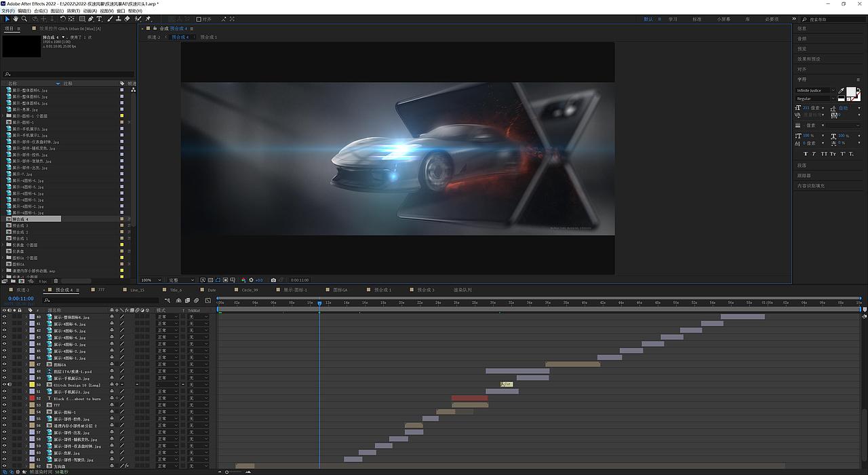Click the composition mini-flowchart icon in timeline
Viewport: 868px width, 475px height.
coord(167,300)
